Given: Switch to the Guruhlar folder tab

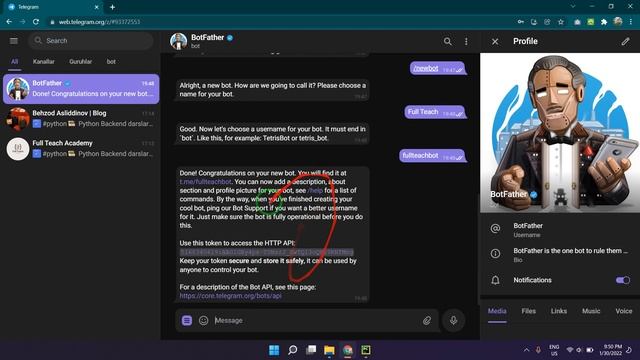Looking at the screenshot, I should click(x=80, y=62).
